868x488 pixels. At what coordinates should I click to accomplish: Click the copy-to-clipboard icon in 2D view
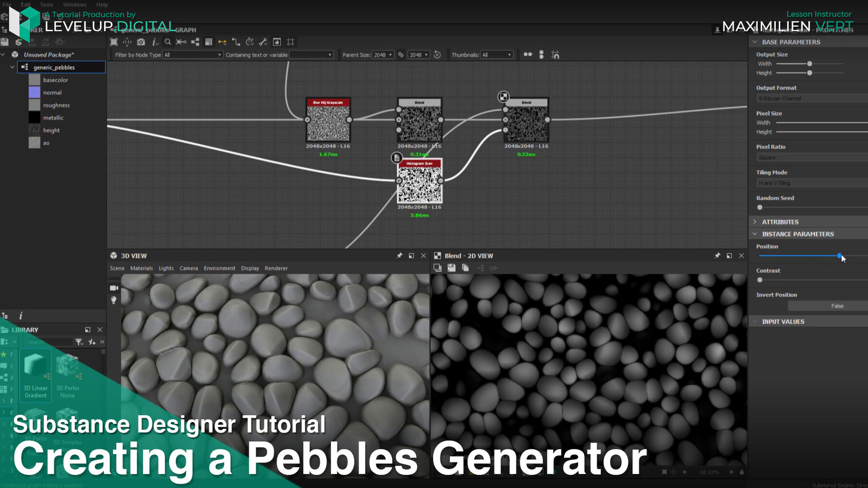465,268
